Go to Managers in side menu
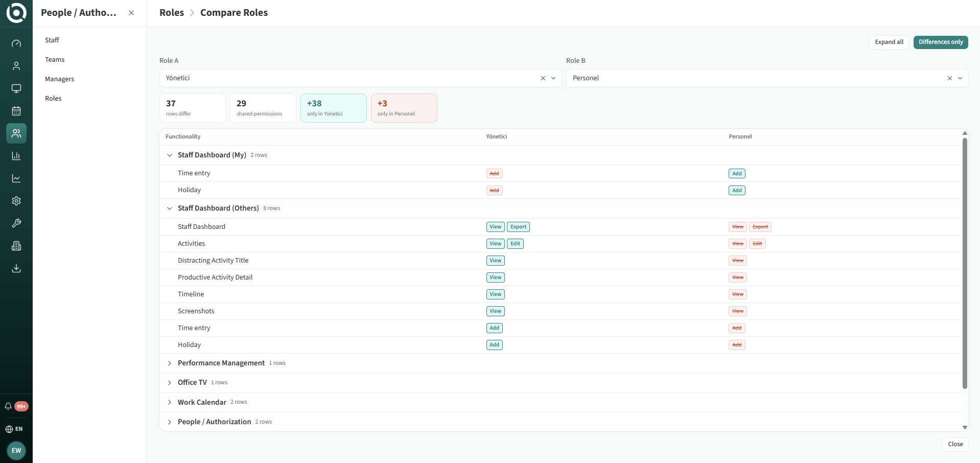Screen dimensions: 980x463 (60, 79)
